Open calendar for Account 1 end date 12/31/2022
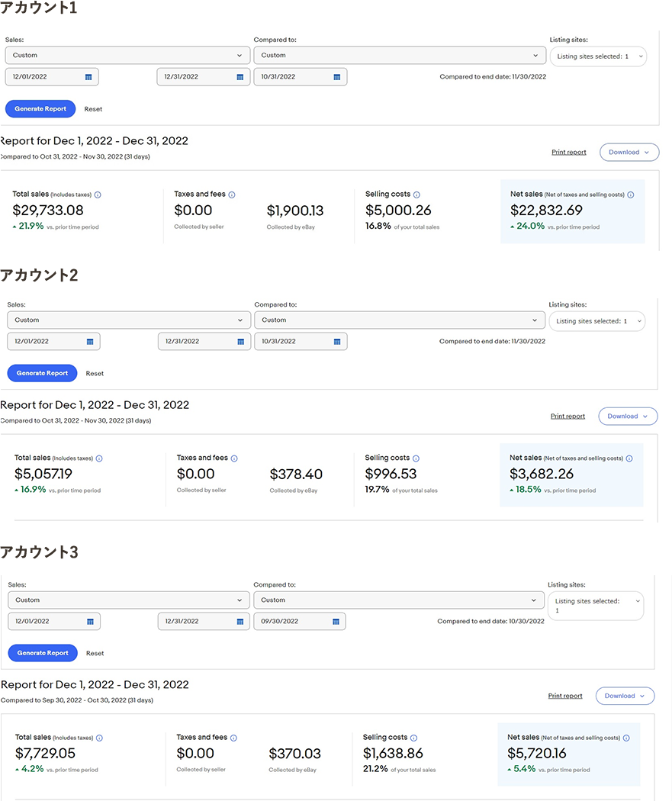 tap(240, 77)
